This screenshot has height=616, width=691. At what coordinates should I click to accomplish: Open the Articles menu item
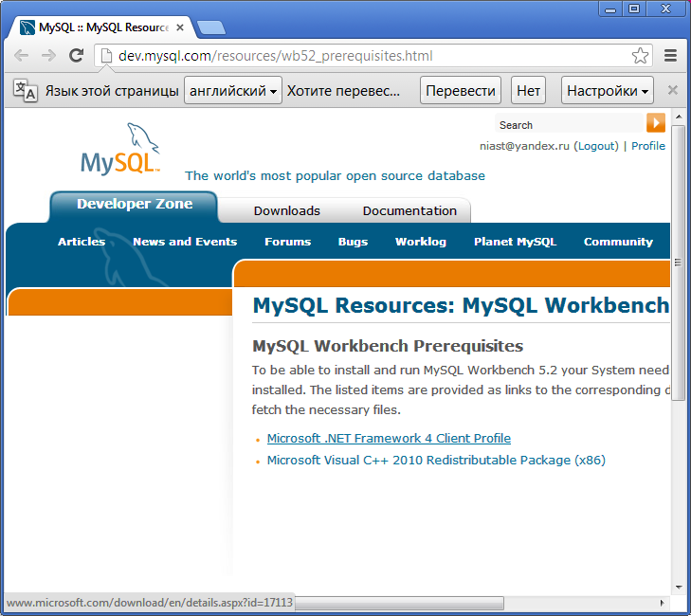[82, 242]
